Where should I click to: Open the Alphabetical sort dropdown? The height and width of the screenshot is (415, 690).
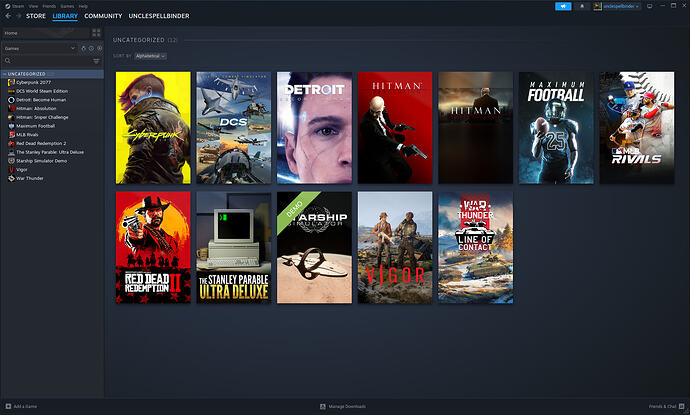[x=149, y=56]
